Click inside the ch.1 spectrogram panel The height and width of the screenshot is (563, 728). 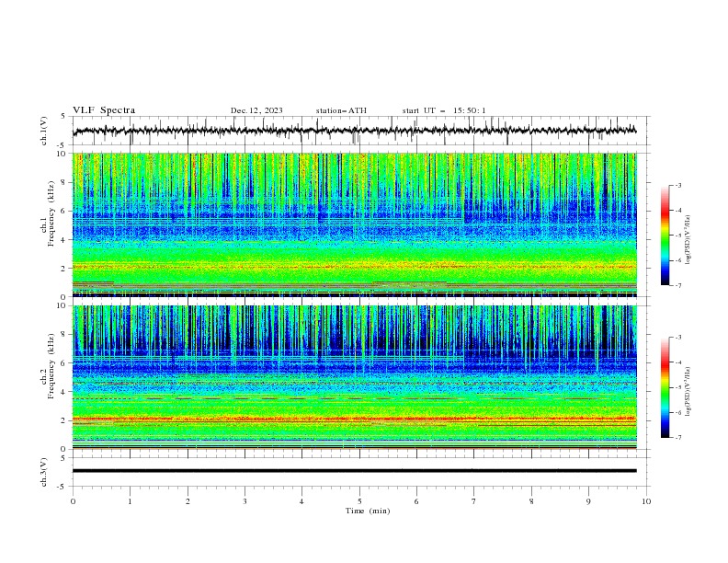click(355, 224)
